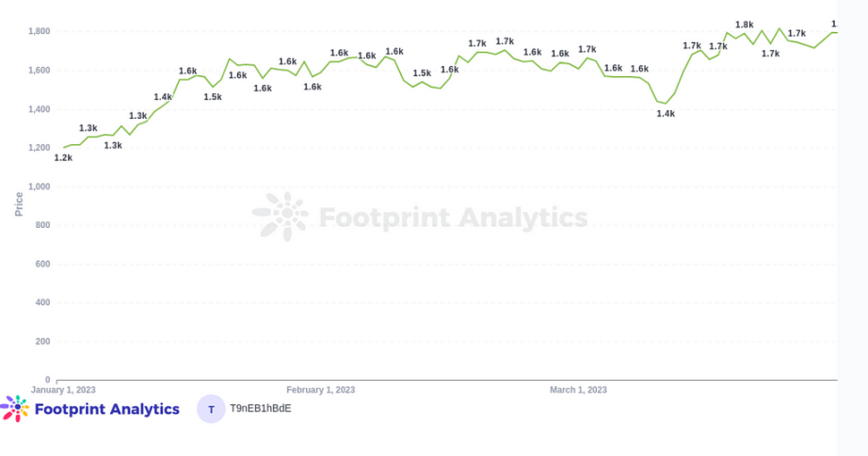
Task: Select the 1.2k data label
Action: [63, 158]
